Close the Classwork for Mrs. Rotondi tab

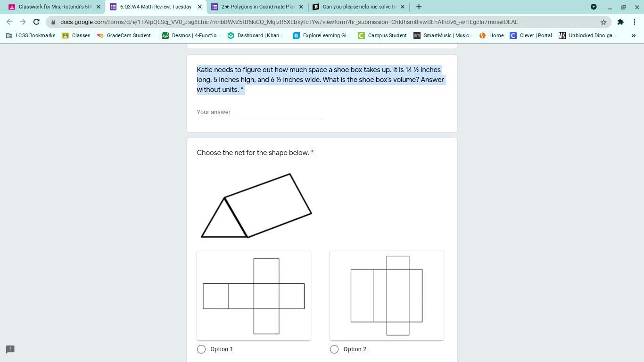pos(99,7)
